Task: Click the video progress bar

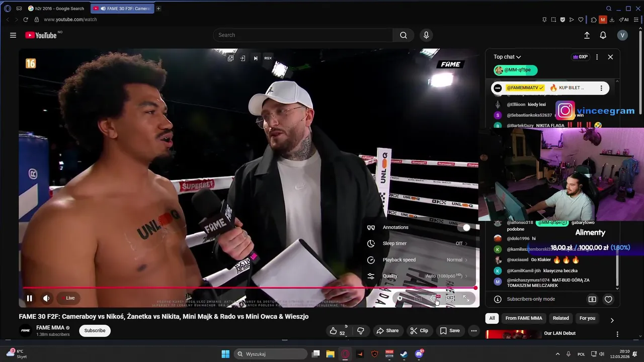Action: tap(249, 288)
